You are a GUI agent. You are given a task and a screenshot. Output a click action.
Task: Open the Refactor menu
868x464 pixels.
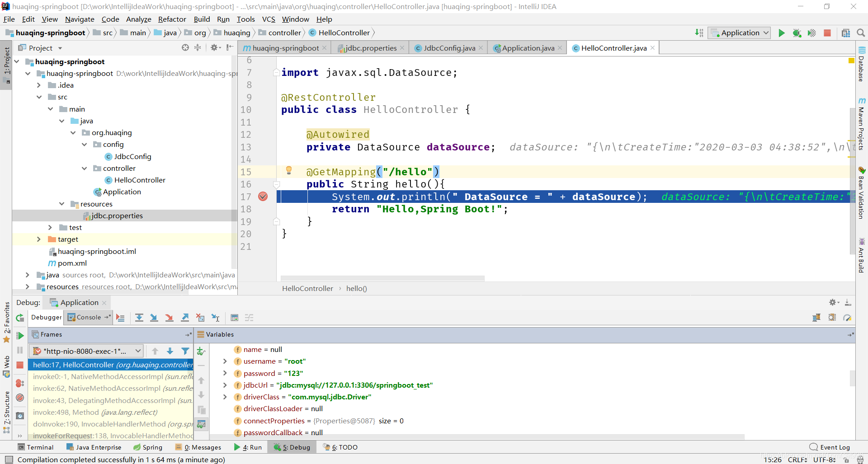[172, 19]
